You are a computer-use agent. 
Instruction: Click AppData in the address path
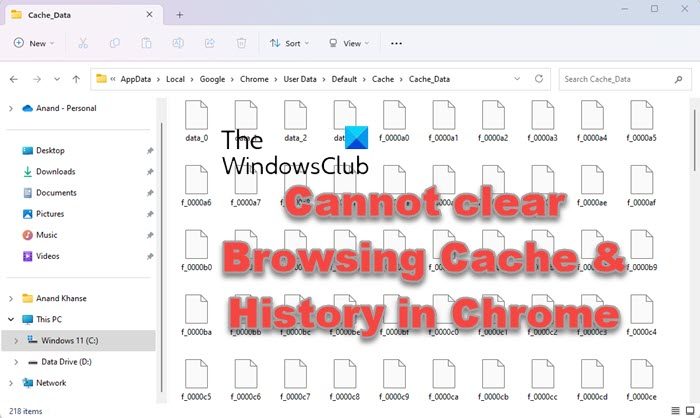(x=136, y=79)
